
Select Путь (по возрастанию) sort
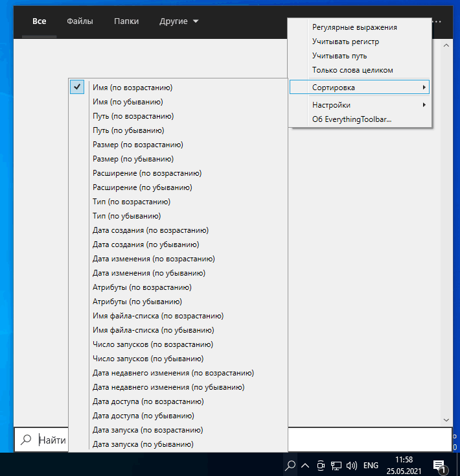point(178,116)
